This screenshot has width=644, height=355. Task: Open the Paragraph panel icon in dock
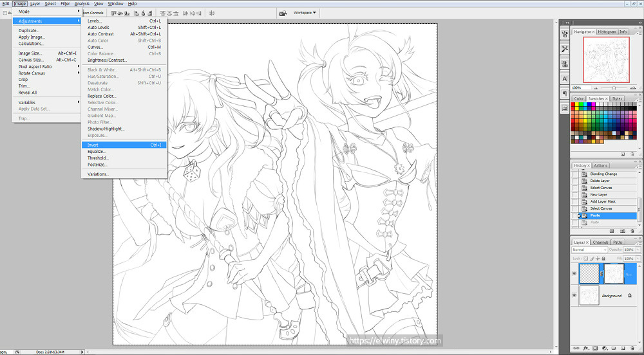pyautogui.click(x=565, y=93)
